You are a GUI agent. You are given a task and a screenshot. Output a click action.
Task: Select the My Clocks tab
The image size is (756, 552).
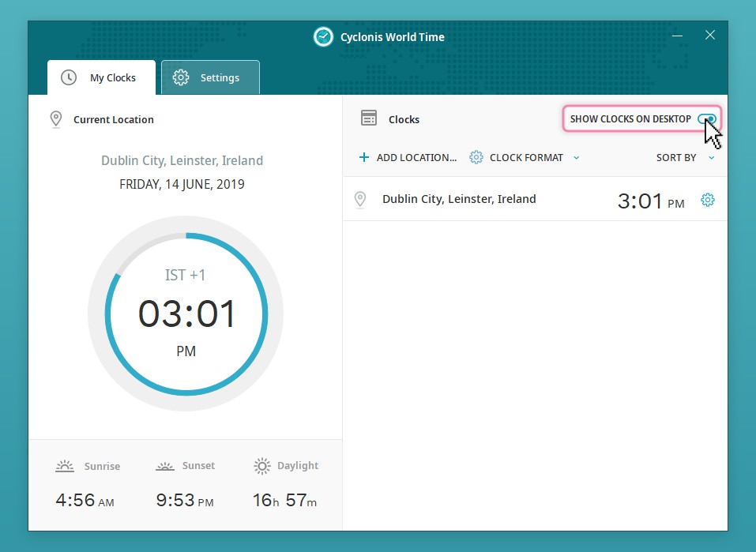(101, 77)
